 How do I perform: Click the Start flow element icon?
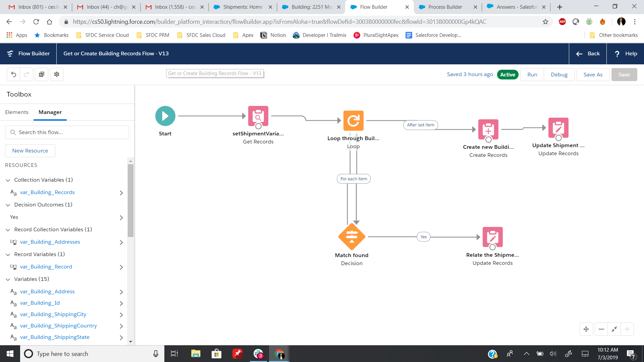point(165,116)
